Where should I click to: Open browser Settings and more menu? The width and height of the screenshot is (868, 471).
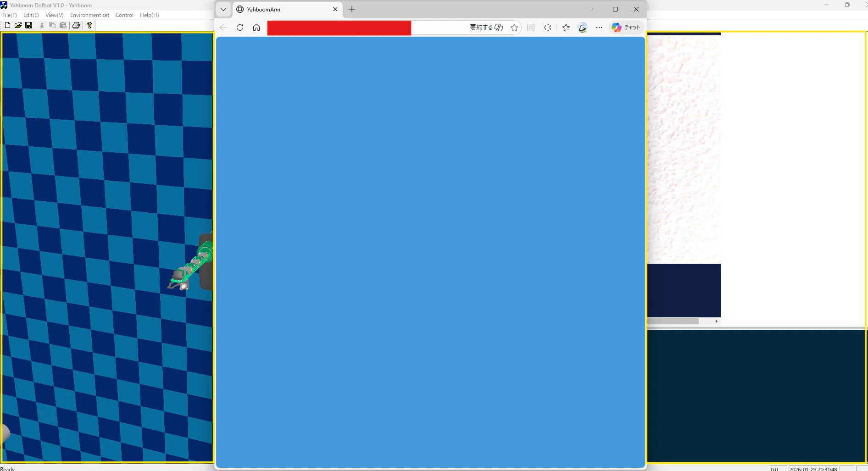599,28
